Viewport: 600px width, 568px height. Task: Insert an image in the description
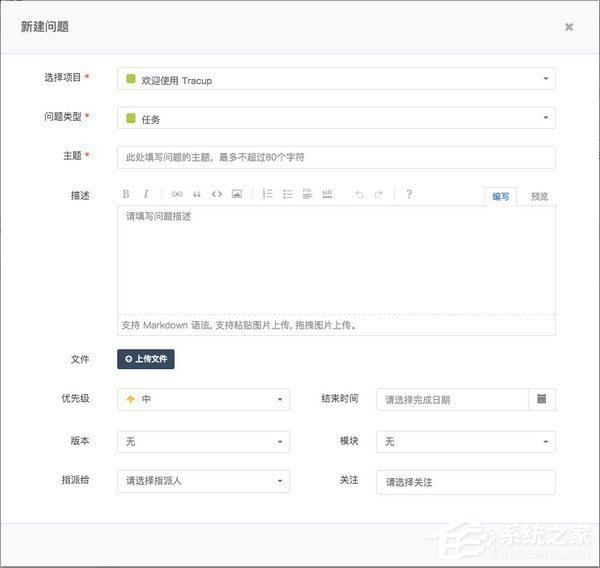[x=237, y=194]
